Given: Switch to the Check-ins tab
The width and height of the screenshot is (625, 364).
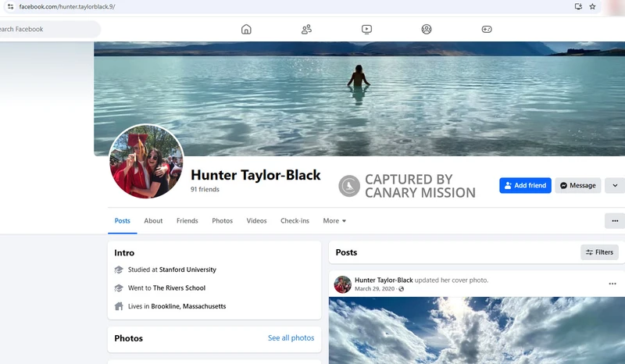Looking at the screenshot, I should [x=295, y=221].
